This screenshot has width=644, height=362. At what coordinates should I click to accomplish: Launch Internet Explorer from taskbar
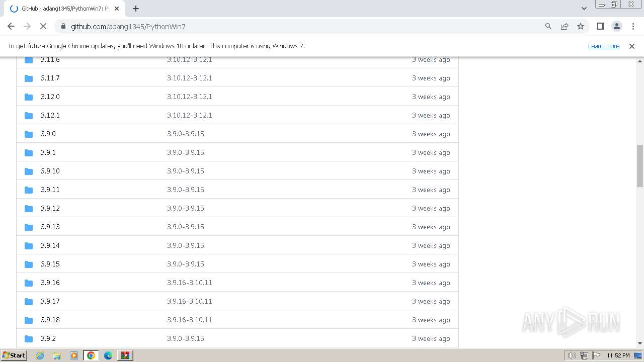[x=40, y=355]
